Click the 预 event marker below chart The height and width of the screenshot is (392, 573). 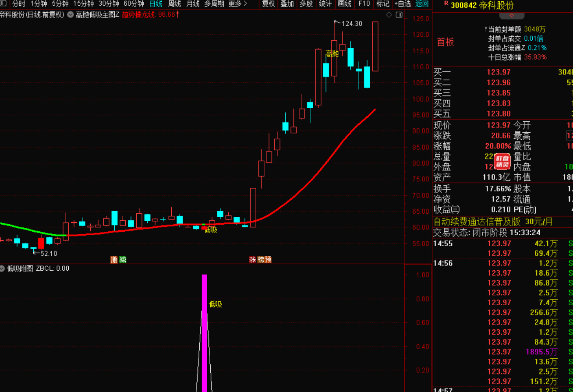(x=268, y=259)
